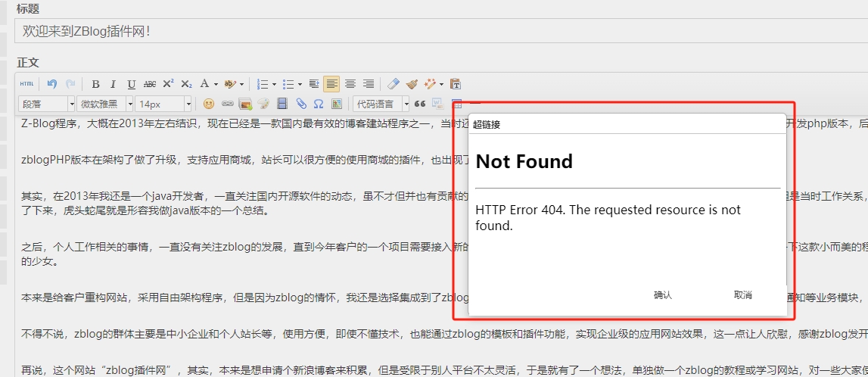Image resolution: width=868 pixels, height=377 pixels.
Task: Click 取消 in hyperlink dialog
Action: click(743, 295)
